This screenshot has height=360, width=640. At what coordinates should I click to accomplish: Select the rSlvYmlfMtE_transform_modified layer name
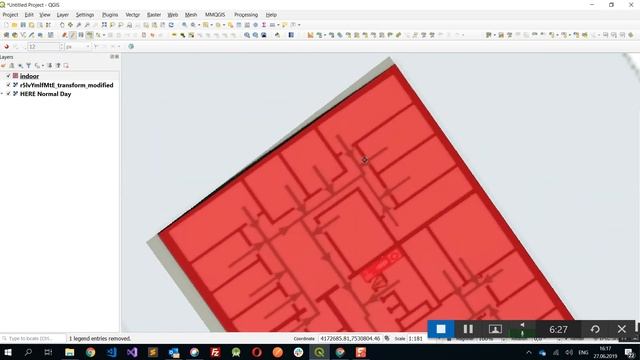(67, 85)
